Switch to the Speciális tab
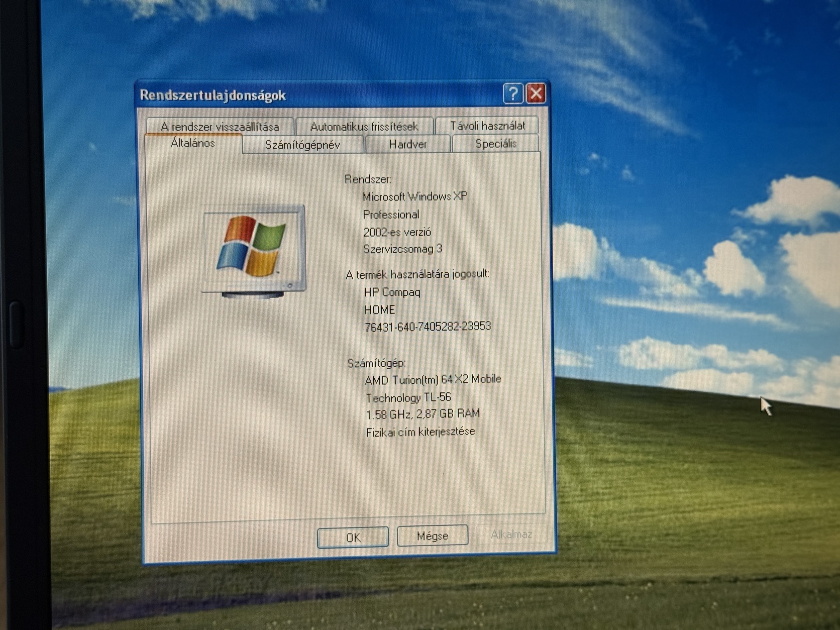 [x=496, y=144]
